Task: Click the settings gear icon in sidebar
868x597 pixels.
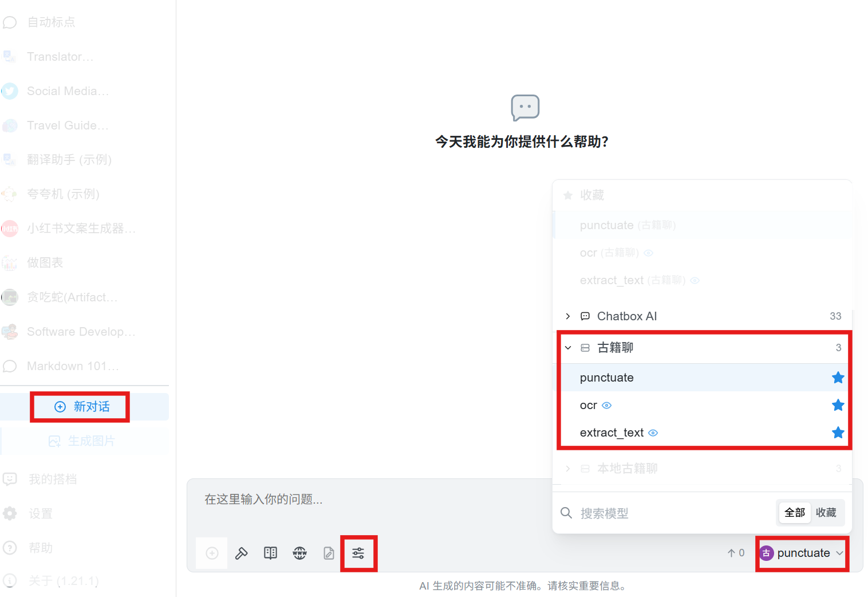Action: click(10, 513)
